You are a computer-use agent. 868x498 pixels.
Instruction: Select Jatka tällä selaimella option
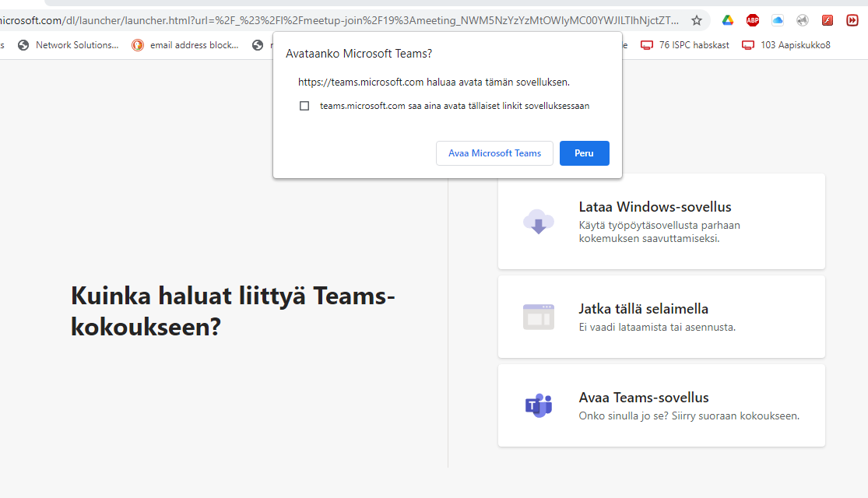pos(661,317)
